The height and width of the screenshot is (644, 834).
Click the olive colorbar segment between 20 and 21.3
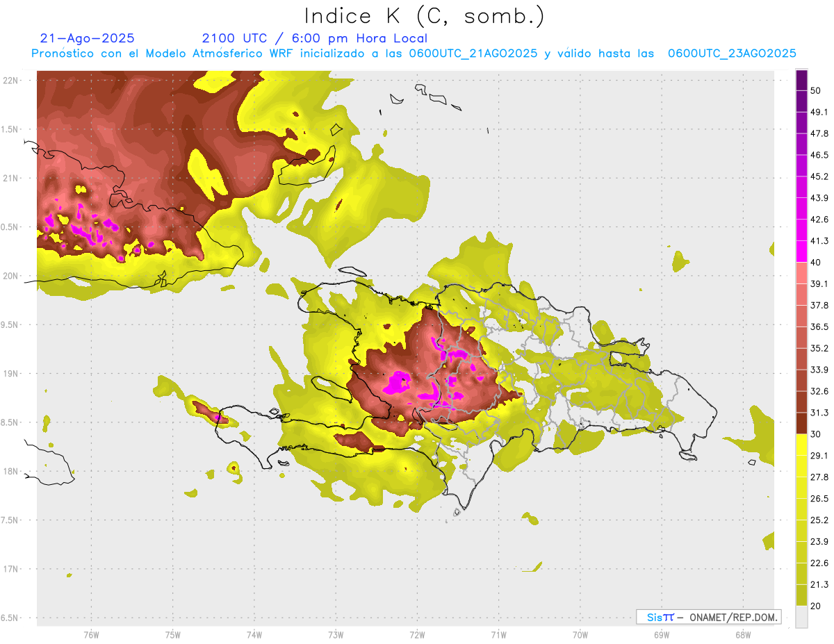pyautogui.click(x=801, y=595)
